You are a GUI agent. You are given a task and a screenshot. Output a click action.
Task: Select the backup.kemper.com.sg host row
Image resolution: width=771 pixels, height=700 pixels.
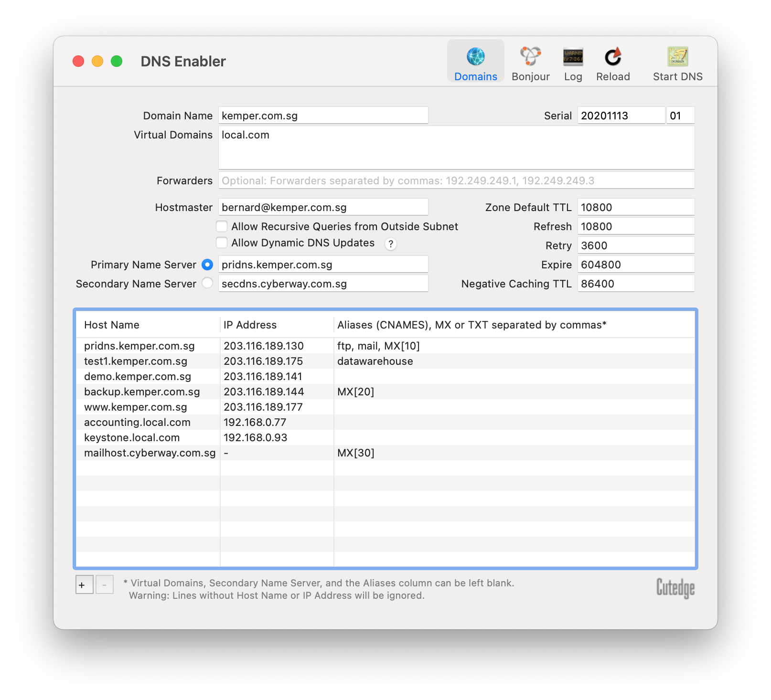(142, 392)
